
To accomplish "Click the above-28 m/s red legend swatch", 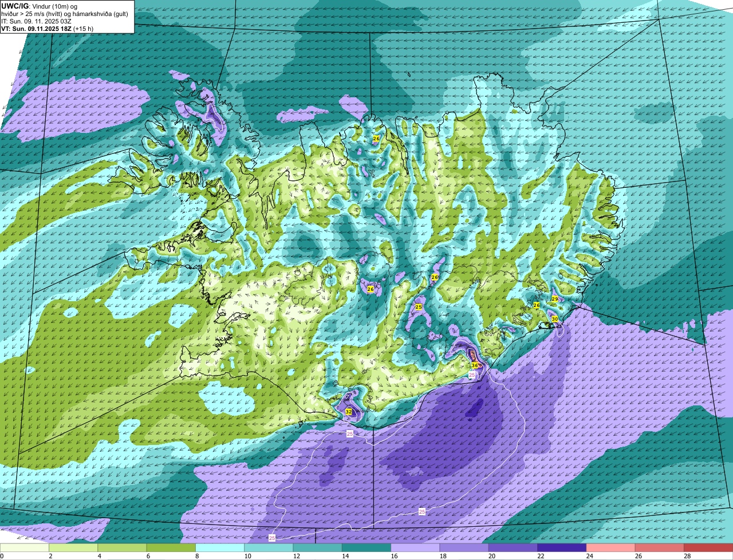I will coord(708,547).
